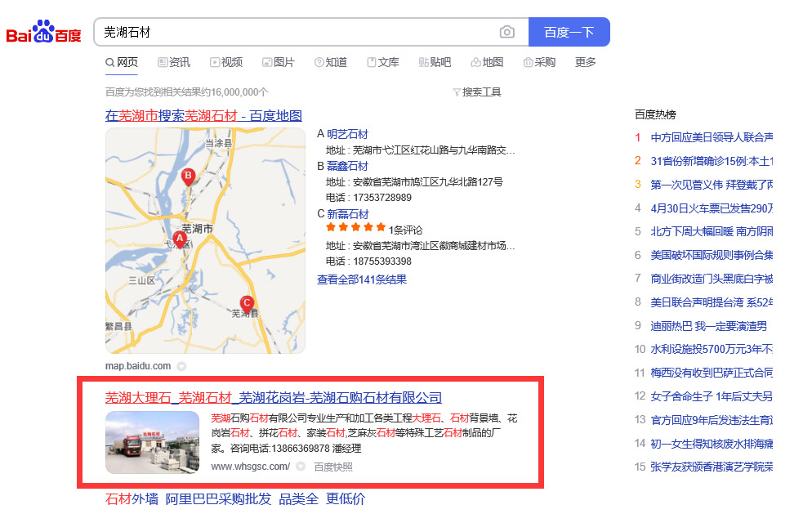
Task: View all 141 results link (查看全部141条结果)
Action: pos(362,279)
